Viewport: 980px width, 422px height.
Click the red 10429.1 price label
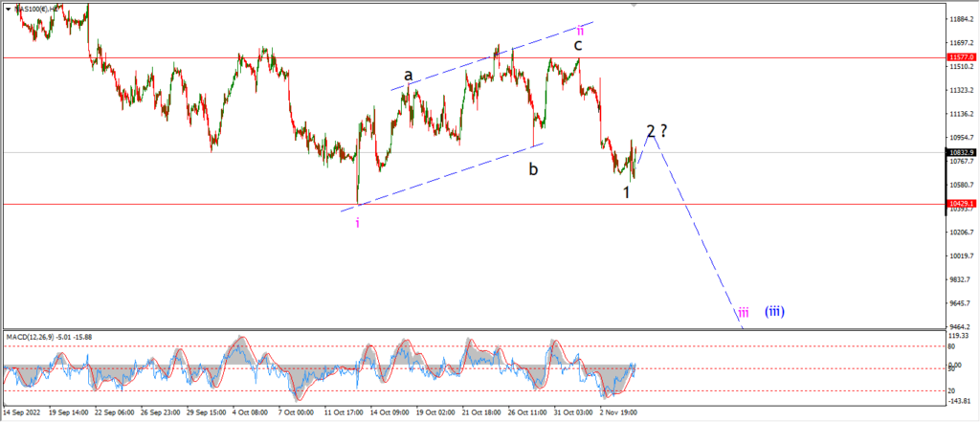[963, 204]
